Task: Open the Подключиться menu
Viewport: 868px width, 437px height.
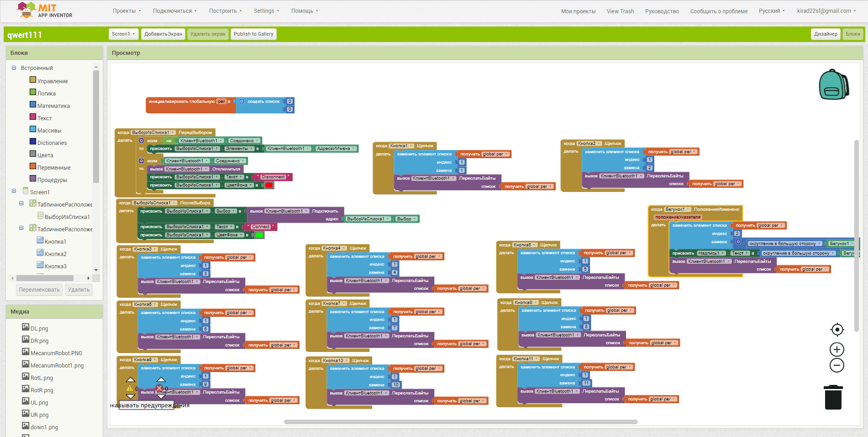Action: click(x=174, y=11)
